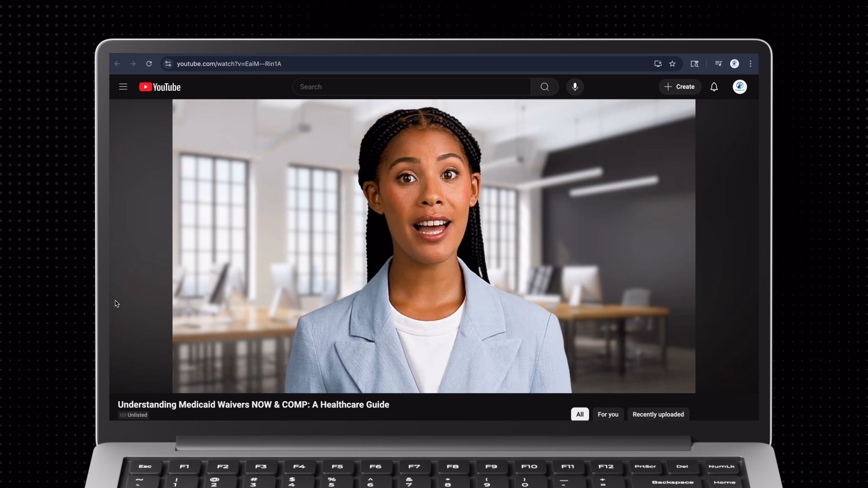
Task: Bookmark this page with the star icon
Action: pos(672,64)
